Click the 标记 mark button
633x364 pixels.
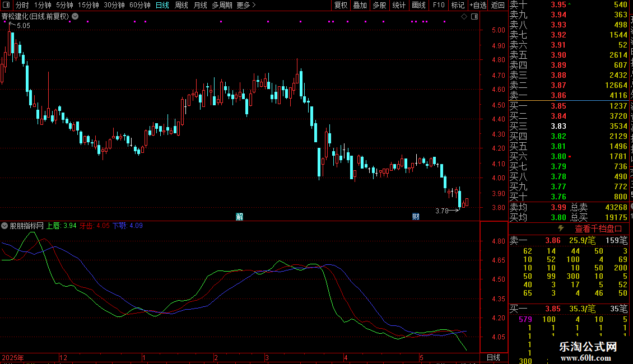[x=458, y=5]
